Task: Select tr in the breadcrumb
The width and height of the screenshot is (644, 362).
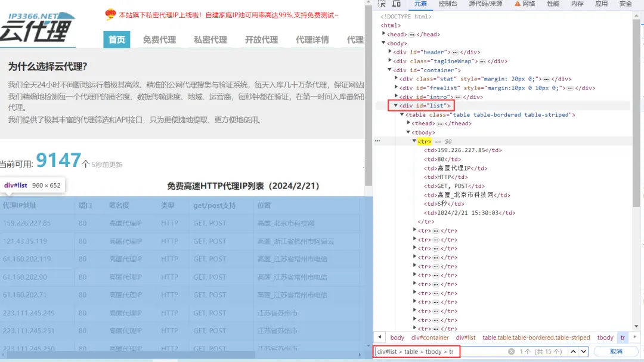Action: (x=623, y=338)
